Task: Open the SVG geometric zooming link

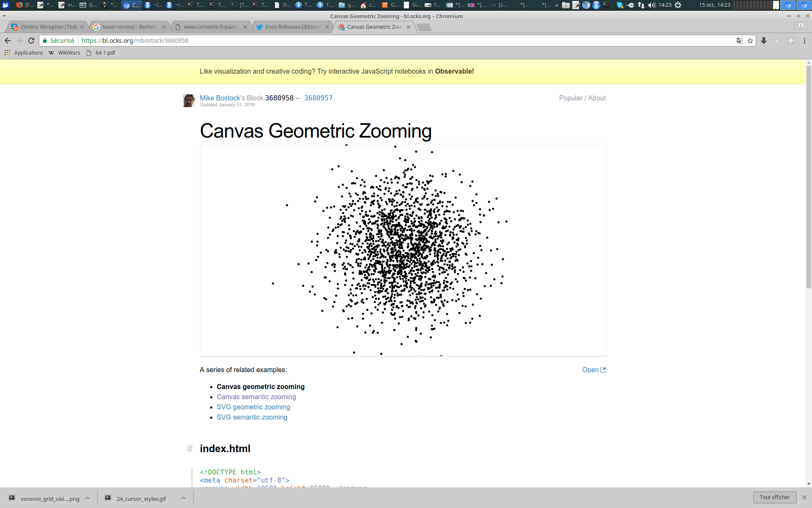Action: coord(253,407)
